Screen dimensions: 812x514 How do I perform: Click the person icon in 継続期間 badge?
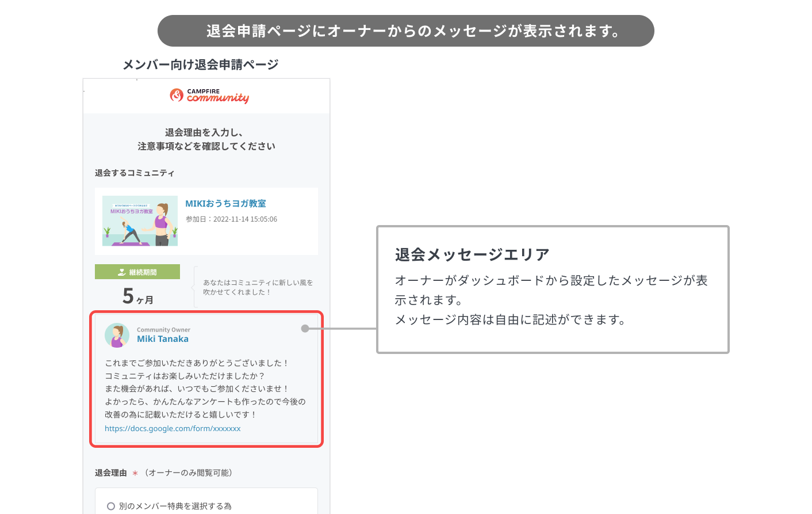pos(122,272)
